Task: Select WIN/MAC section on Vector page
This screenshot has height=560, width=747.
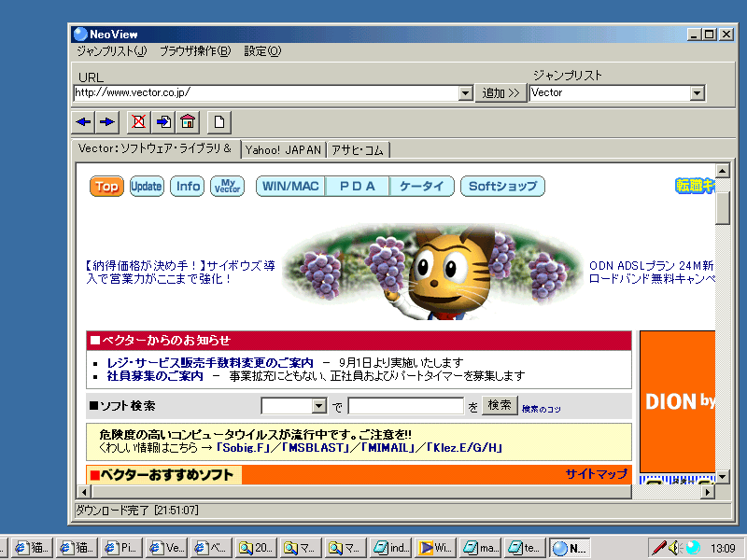Action: point(290,186)
